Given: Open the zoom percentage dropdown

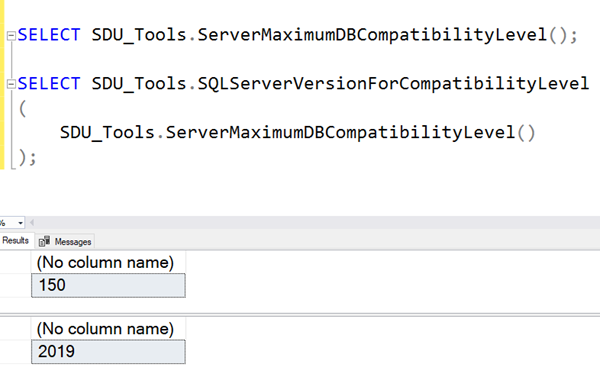Looking at the screenshot, I should point(21,223).
